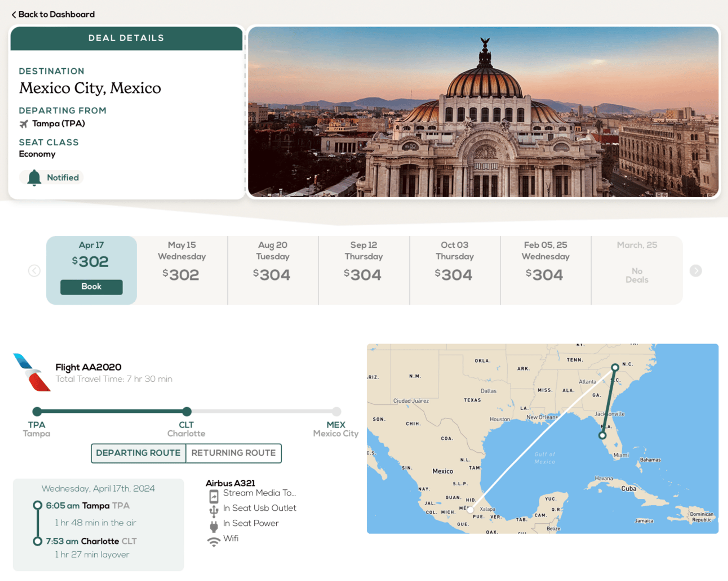Click the 7:53 am Charlotte arrival marker
Image resolution: width=728 pixels, height=581 pixels.
[38, 541]
